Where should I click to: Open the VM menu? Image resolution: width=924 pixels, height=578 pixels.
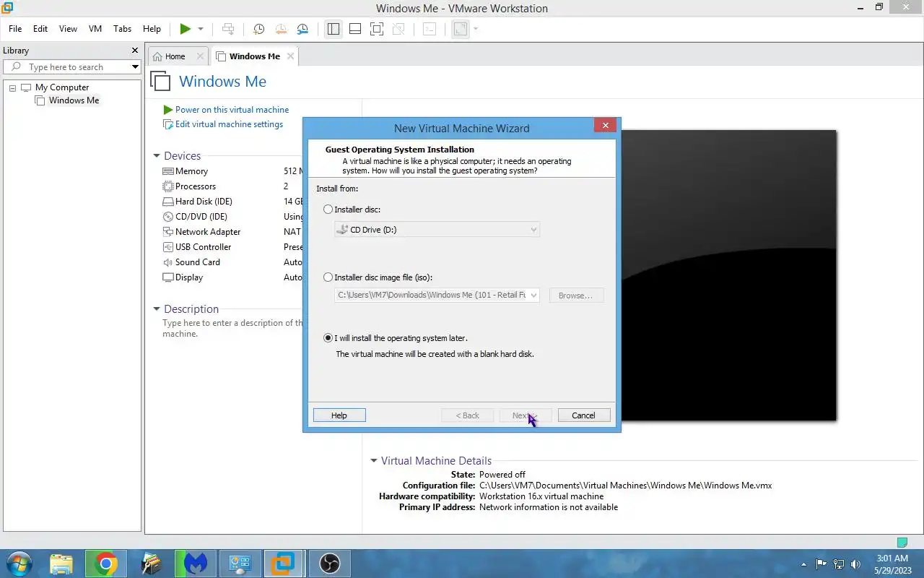[95, 29]
